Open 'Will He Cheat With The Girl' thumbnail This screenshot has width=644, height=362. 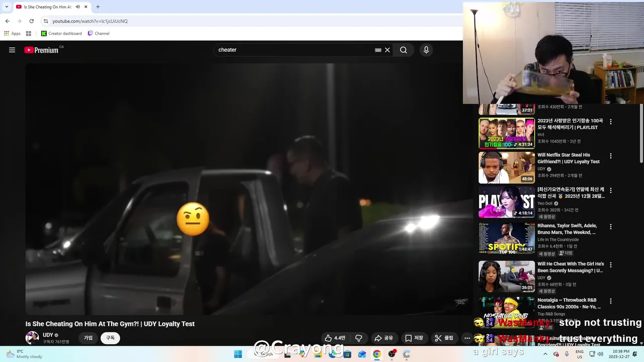coord(507,276)
